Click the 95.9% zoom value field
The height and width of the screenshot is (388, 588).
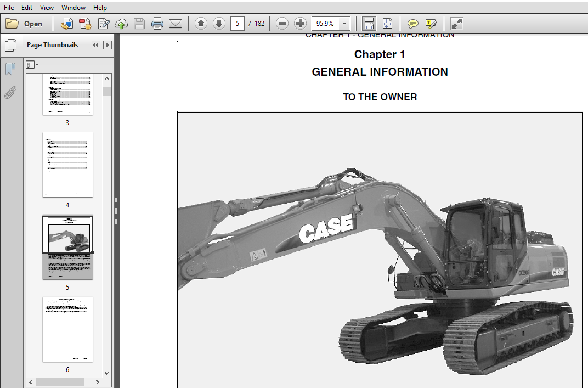click(325, 24)
